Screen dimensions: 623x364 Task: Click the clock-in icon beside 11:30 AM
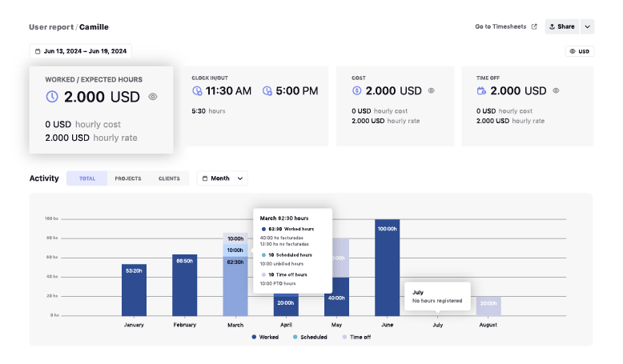coord(198,91)
